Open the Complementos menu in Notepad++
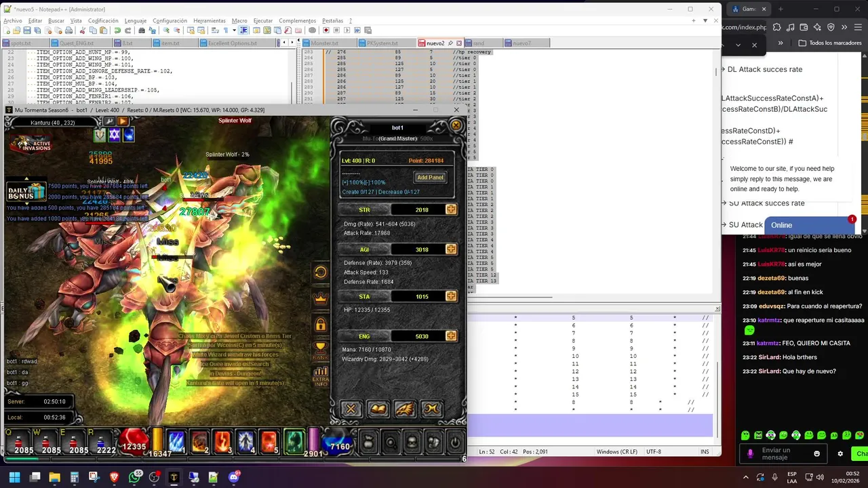Viewport: 868px width, 488px height. tap(297, 21)
